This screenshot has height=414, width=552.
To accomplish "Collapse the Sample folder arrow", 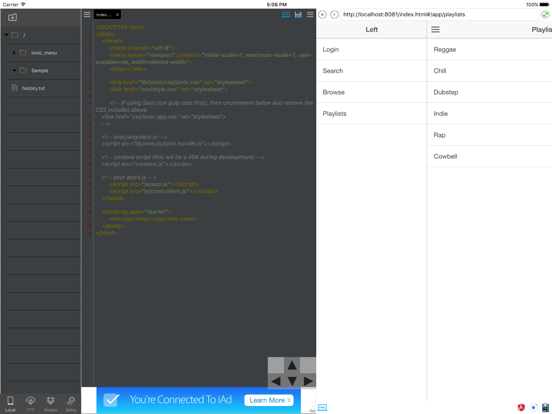I will pyautogui.click(x=14, y=70).
